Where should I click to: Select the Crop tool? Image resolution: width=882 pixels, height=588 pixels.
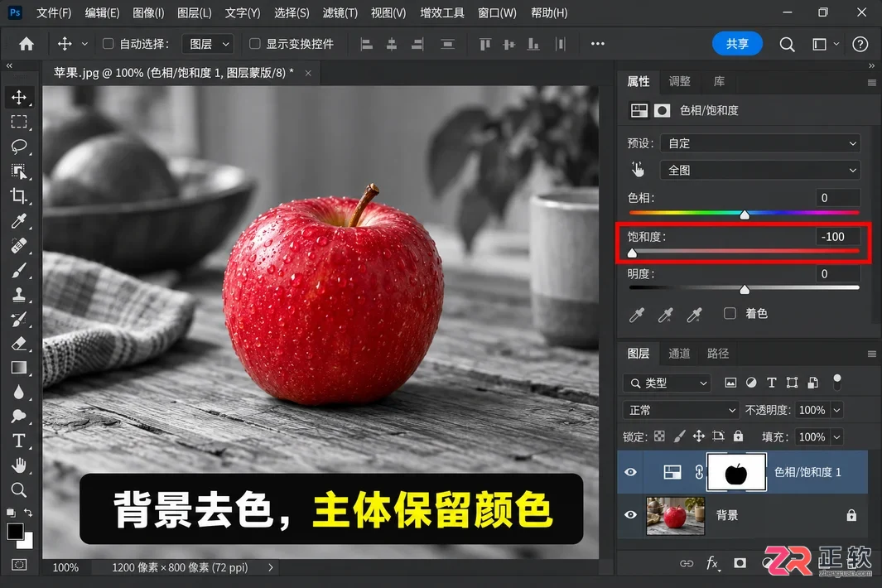point(19,196)
